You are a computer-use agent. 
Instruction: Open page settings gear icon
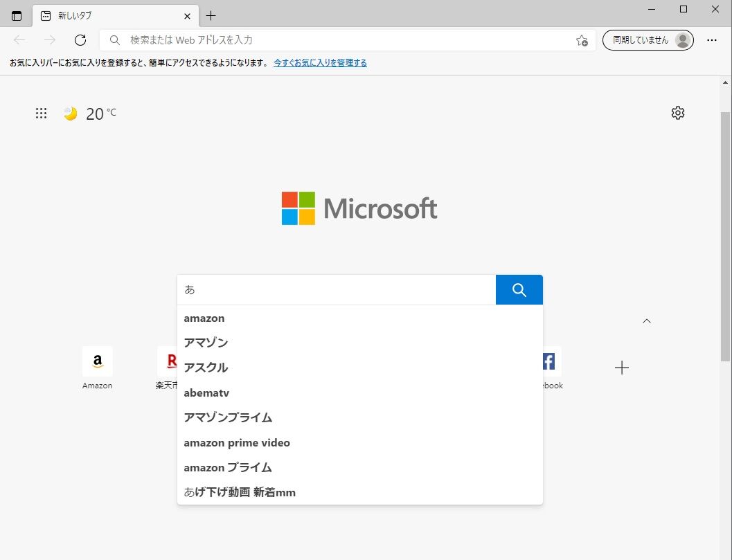677,113
